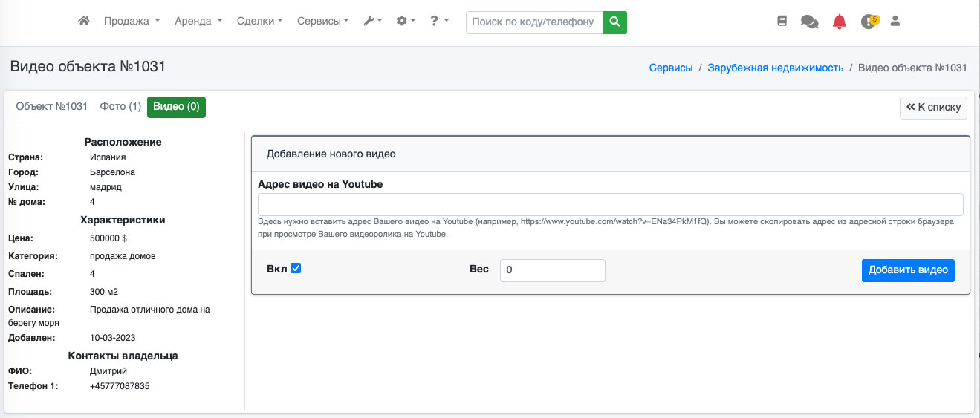Open the user profile icon
980x418 pixels.
click(895, 22)
